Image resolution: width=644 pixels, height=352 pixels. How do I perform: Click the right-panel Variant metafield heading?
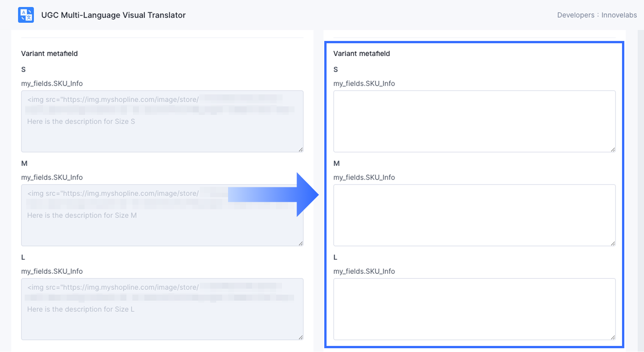click(x=361, y=53)
